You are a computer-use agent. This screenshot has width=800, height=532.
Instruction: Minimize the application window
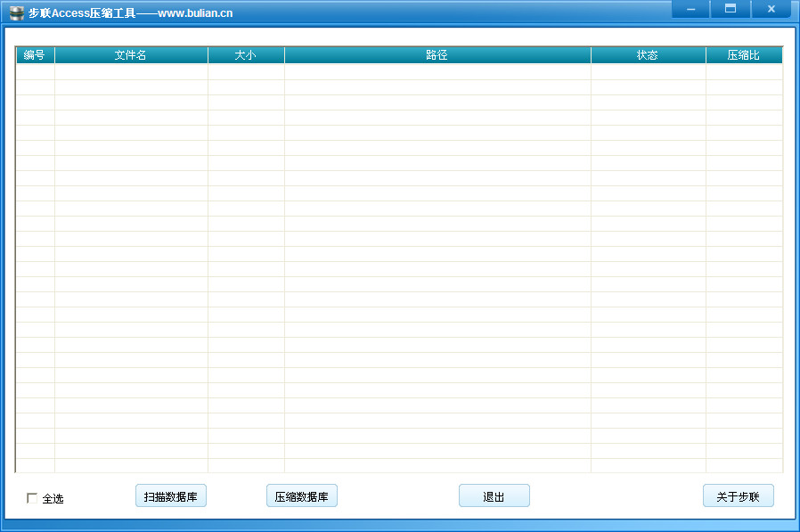click(x=690, y=8)
